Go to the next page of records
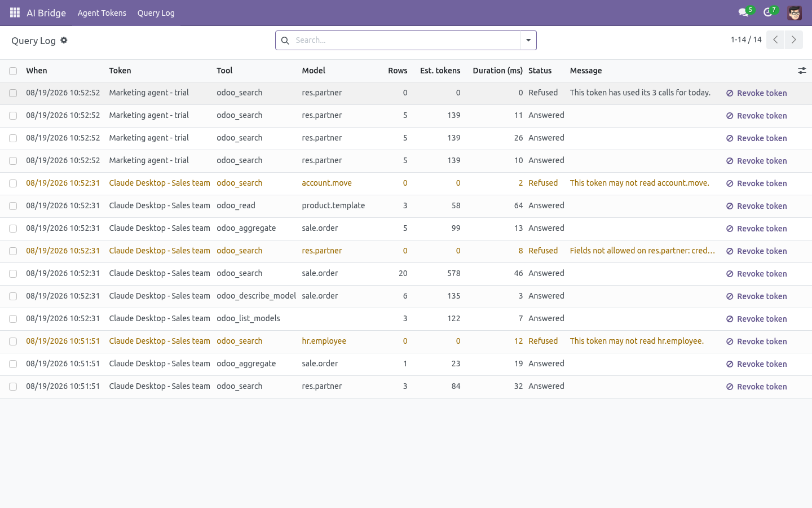 point(793,40)
